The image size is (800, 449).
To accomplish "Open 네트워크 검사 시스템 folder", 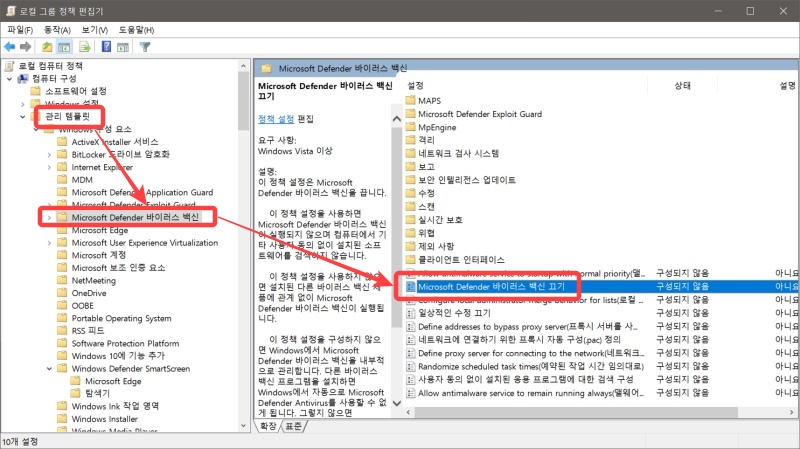I will (458, 153).
